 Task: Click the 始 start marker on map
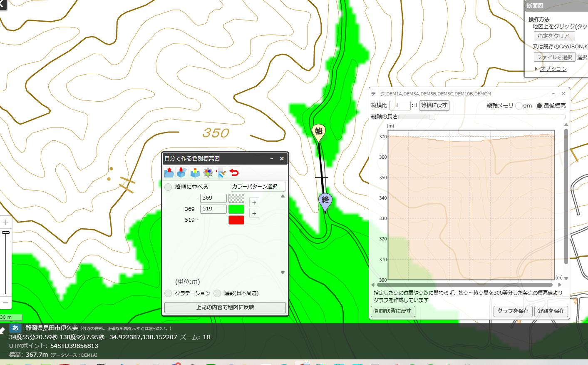(319, 132)
